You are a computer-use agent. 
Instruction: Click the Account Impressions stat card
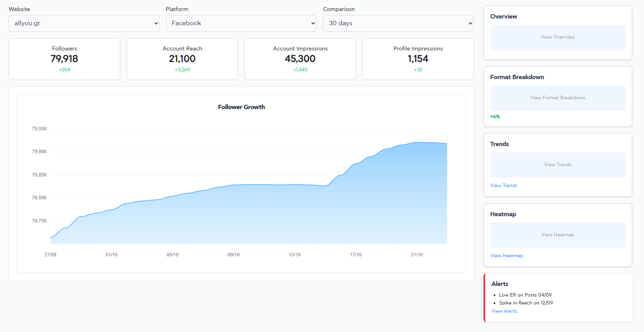(300, 59)
